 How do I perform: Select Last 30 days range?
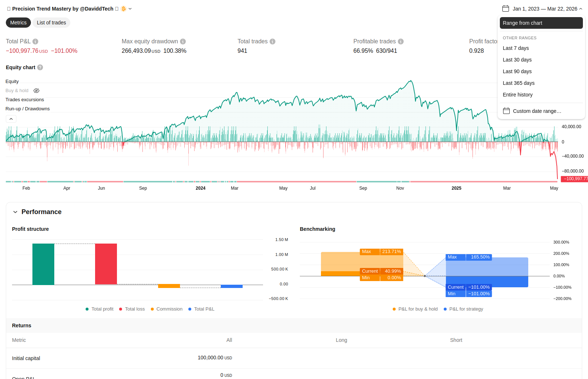(x=517, y=60)
